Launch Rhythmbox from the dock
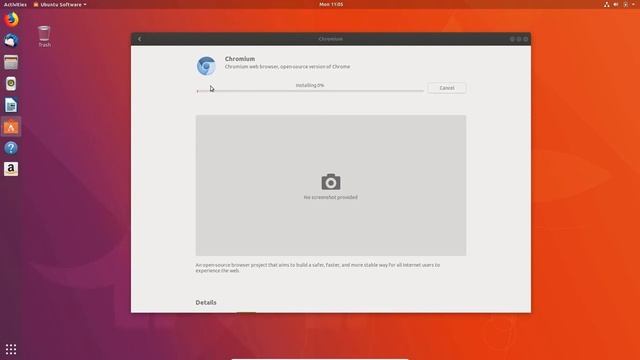 pyautogui.click(x=11, y=84)
